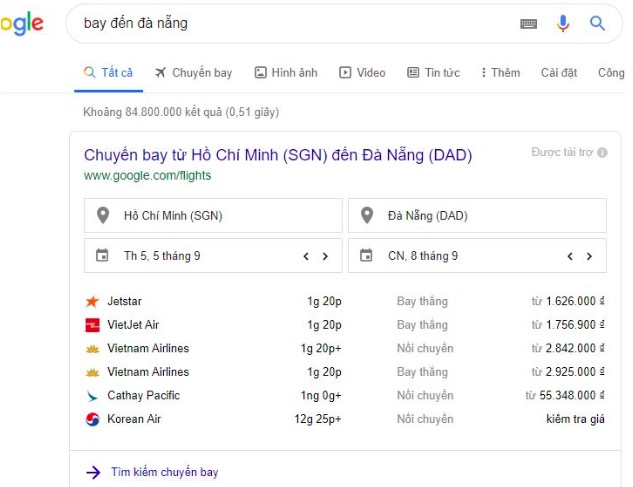Select the VietJet Air flight name
The width and height of the screenshot is (633, 487).
(x=133, y=325)
